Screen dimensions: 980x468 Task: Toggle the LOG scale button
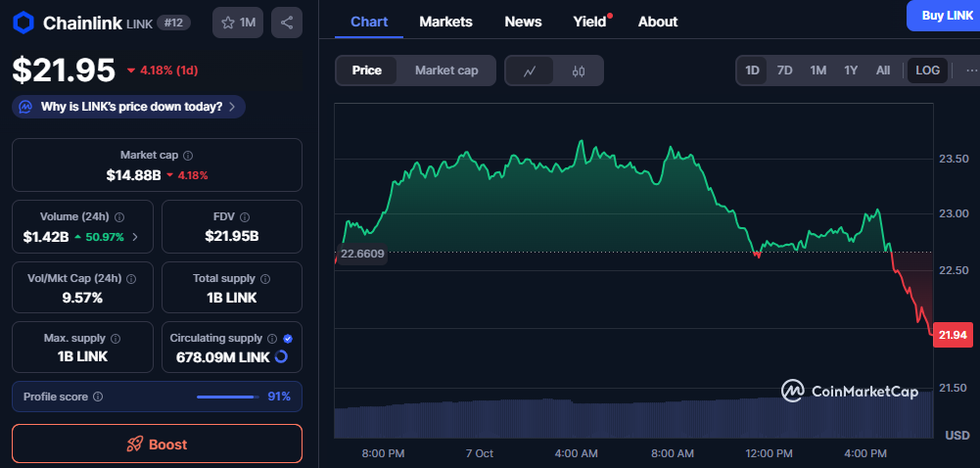pos(927,70)
